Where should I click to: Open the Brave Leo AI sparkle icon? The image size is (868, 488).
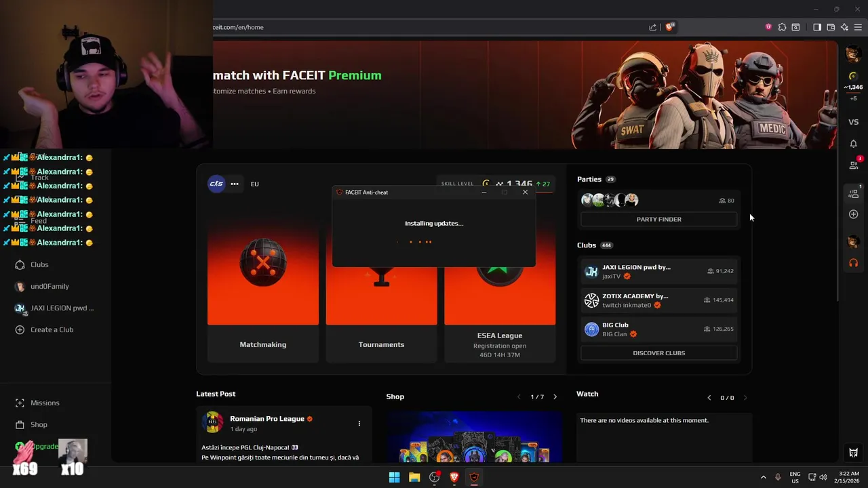[844, 27]
